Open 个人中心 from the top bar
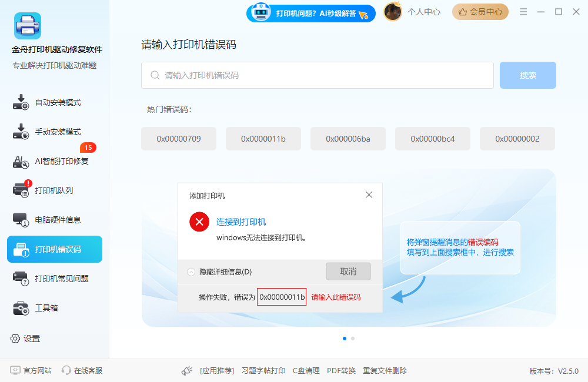This screenshot has width=588, height=382. point(425,12)
